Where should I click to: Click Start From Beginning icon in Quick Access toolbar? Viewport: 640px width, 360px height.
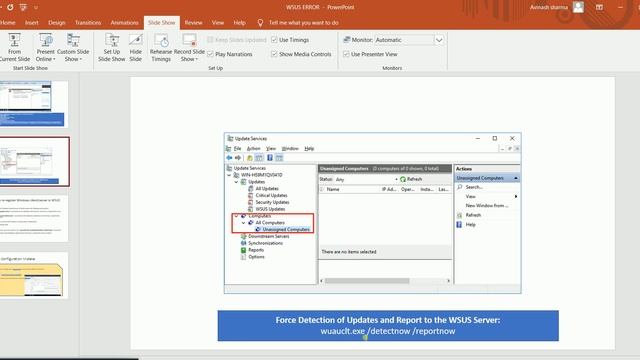click(x=23, y=7)
